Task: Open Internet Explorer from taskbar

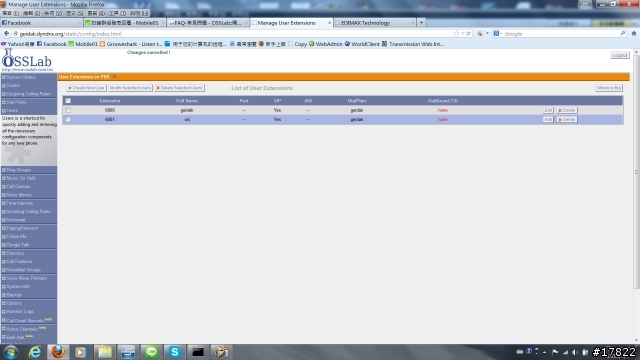Action: (35, 352)
